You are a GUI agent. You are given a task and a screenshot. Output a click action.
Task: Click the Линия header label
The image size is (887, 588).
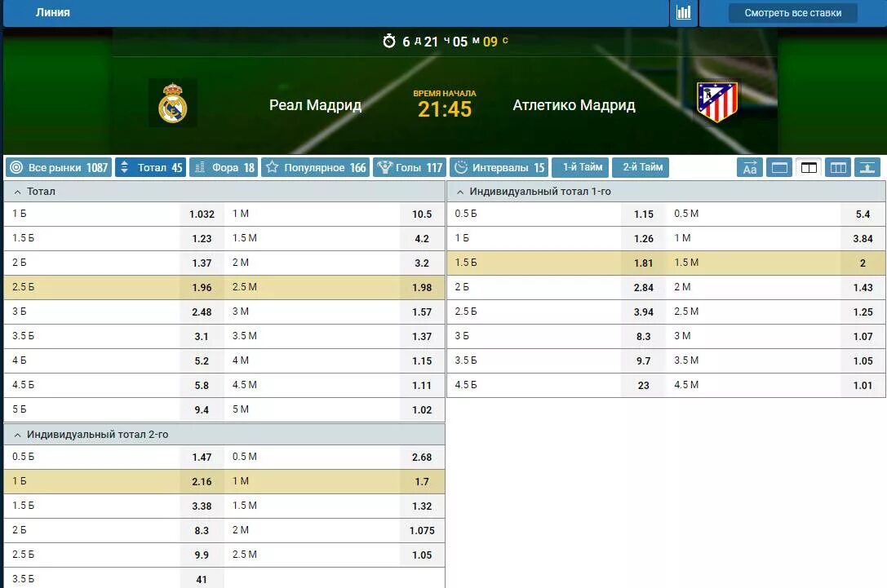pyautogui.click(x=52, y=12)
